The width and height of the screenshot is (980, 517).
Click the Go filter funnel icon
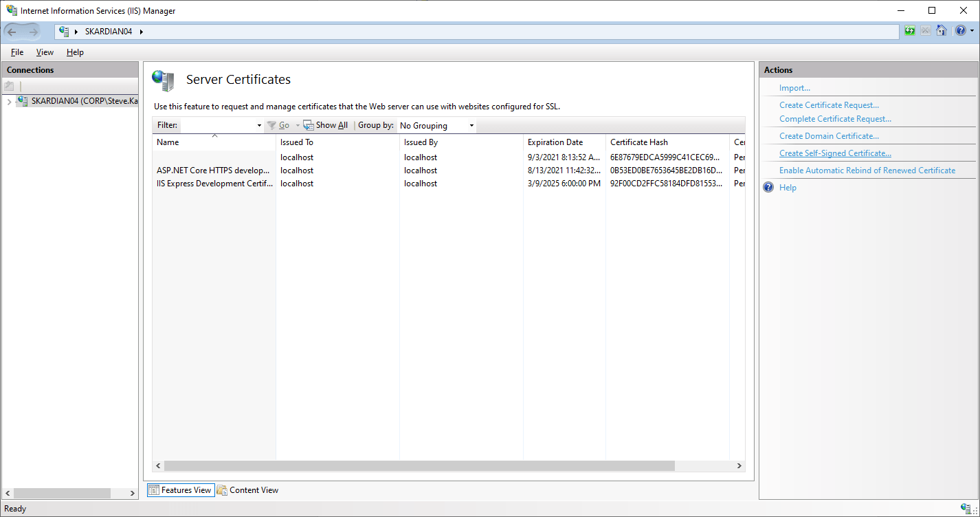coord(271,125)
